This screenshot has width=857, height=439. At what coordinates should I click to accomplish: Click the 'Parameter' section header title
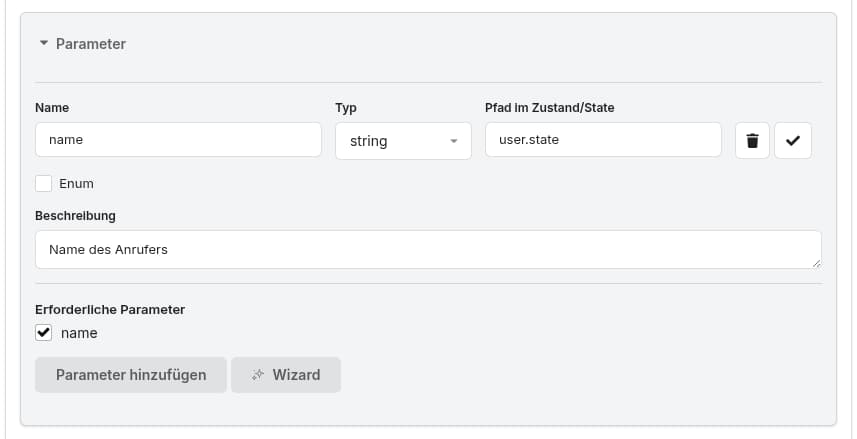(90, 44)
